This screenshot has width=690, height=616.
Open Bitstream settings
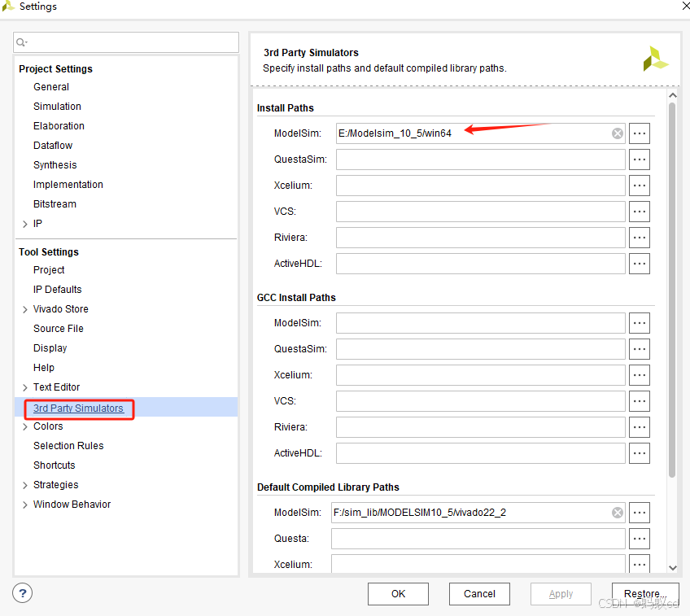tap(55, 204)
